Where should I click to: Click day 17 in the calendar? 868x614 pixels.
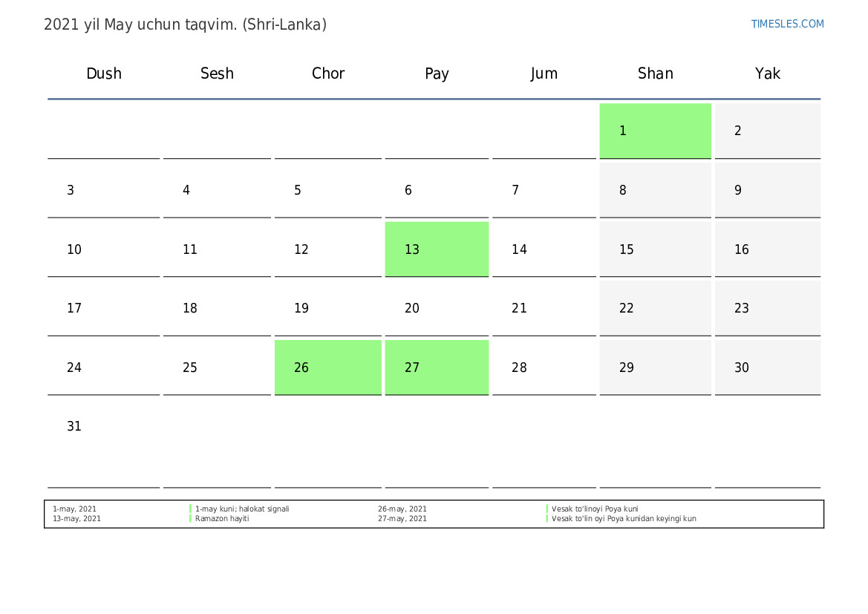pos(103,308)
